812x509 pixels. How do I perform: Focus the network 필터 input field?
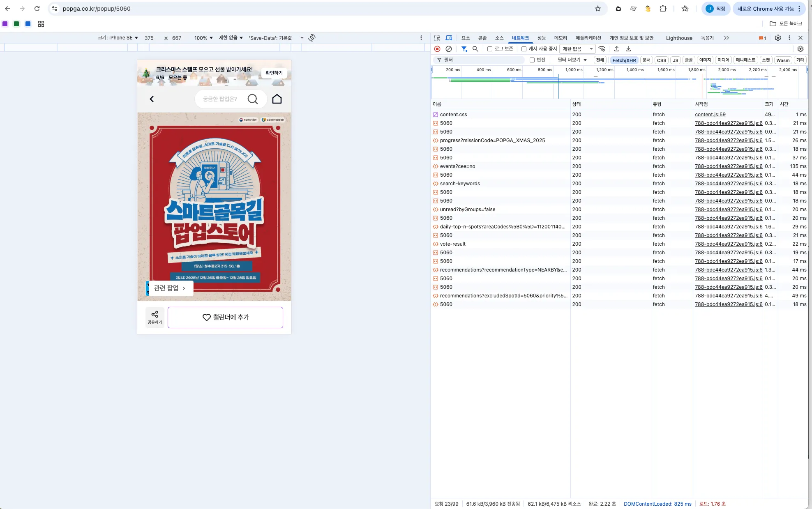(479, 60)
